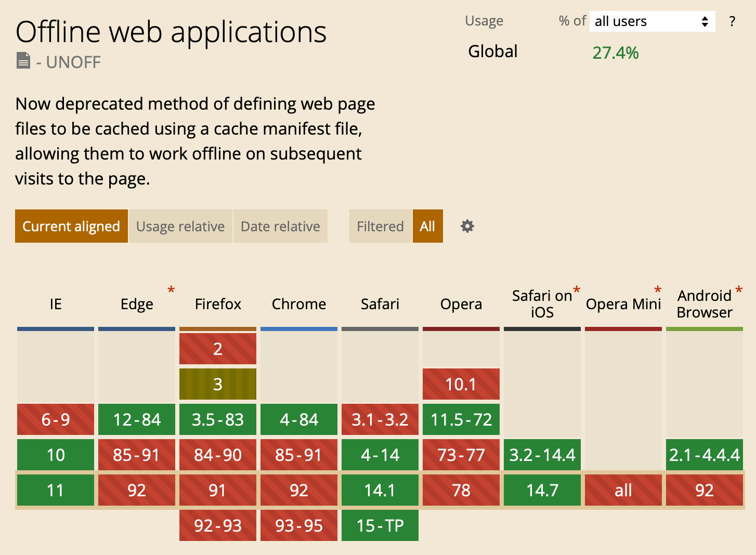Select the Safari 15-TP future version cell

pos(380,525)
